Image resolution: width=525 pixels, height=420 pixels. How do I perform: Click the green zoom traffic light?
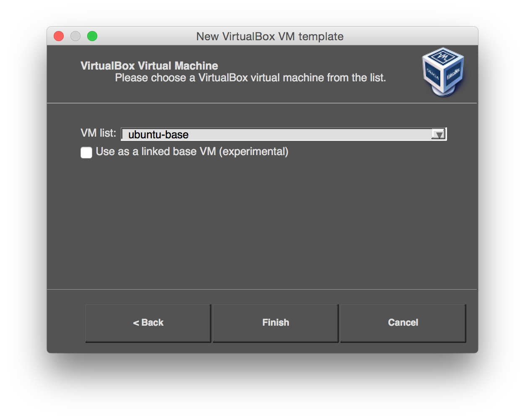(x=92, y=36)
